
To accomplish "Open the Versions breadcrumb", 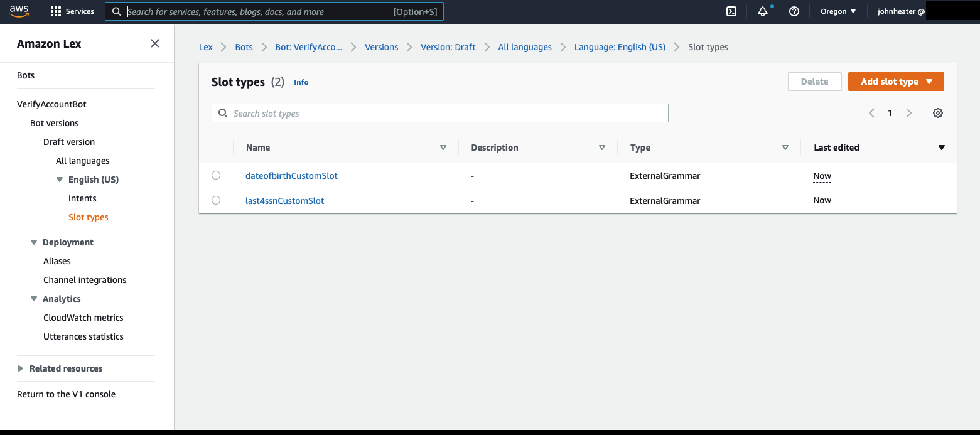I will [x=382, y=47].
